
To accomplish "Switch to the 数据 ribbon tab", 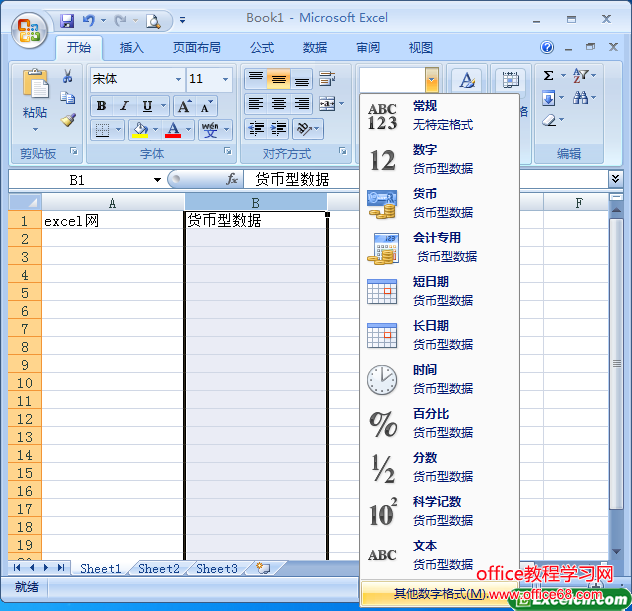I will pyautogui.click(x=315, y=48).
